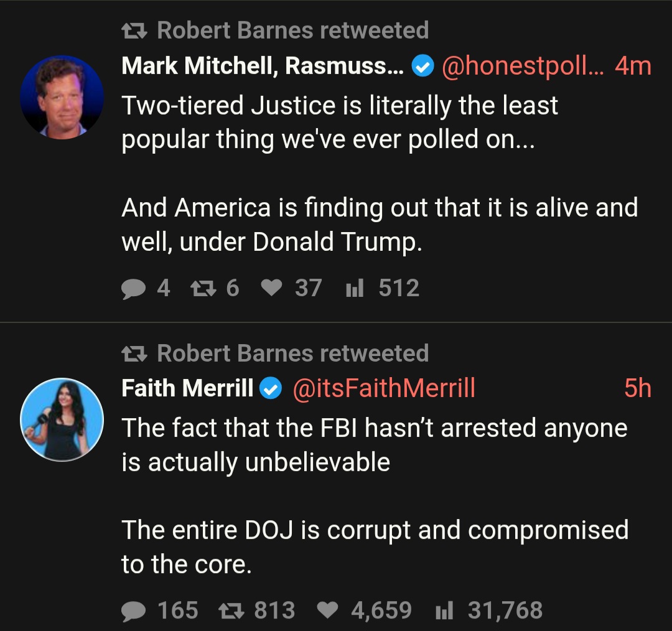Click Faith Merrill display name
The height and width of the screenshot is (631, 672).
(x=187, y=388)
